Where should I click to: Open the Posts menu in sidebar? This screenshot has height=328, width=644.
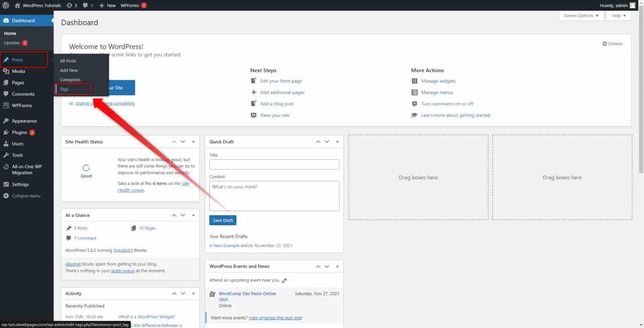pos(18,59)
